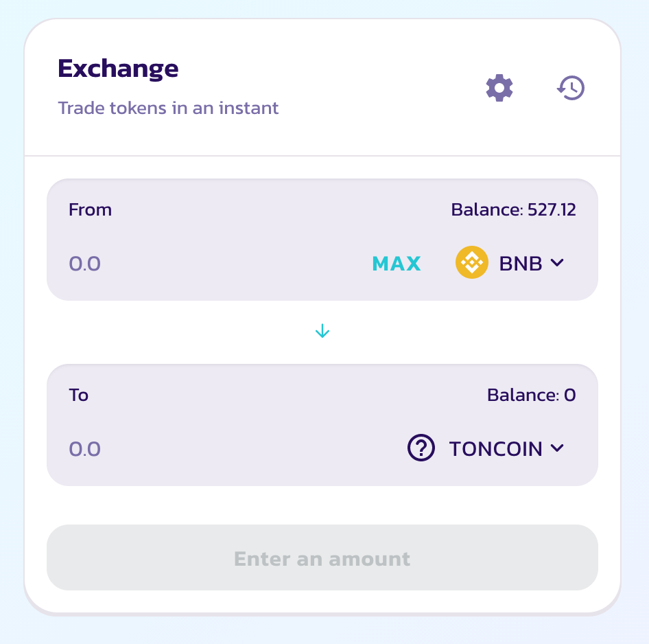Click the Balance: 527.12 text

click(x=513, y=209)
